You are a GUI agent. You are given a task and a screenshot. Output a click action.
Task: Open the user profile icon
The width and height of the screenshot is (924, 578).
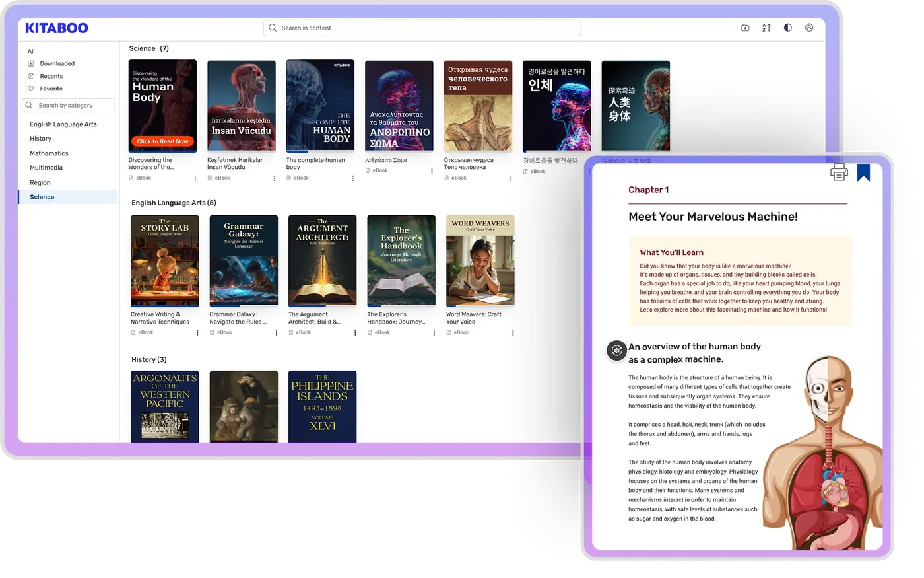[x=809, y=28]
